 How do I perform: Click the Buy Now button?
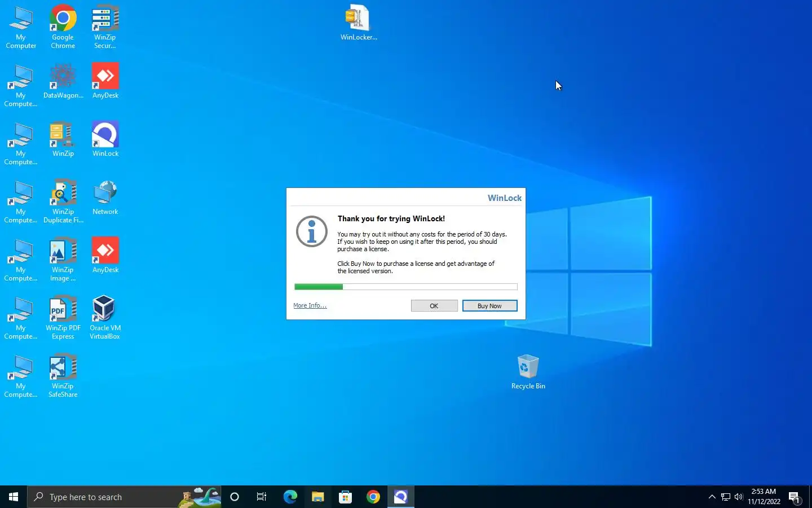[x=489, y=306]
